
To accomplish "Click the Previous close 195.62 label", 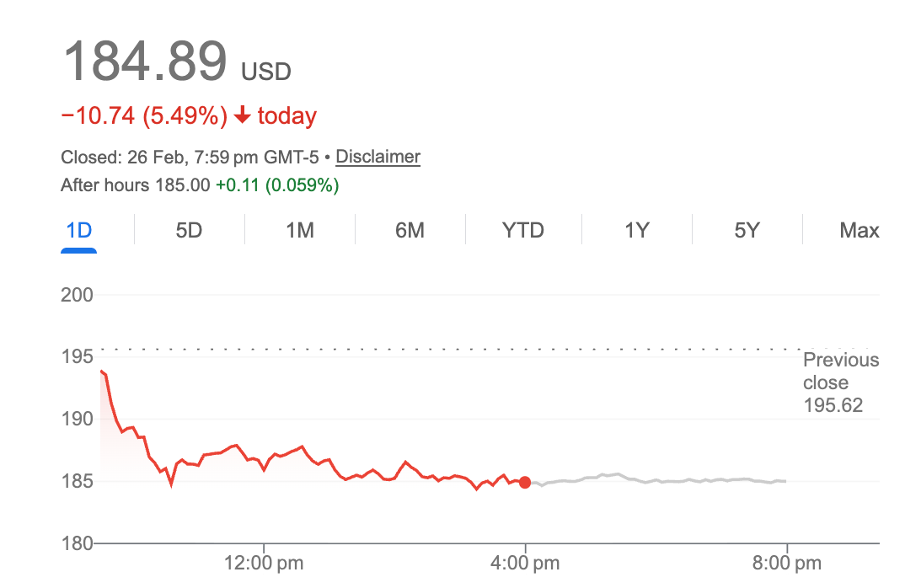I will point(839,382).
